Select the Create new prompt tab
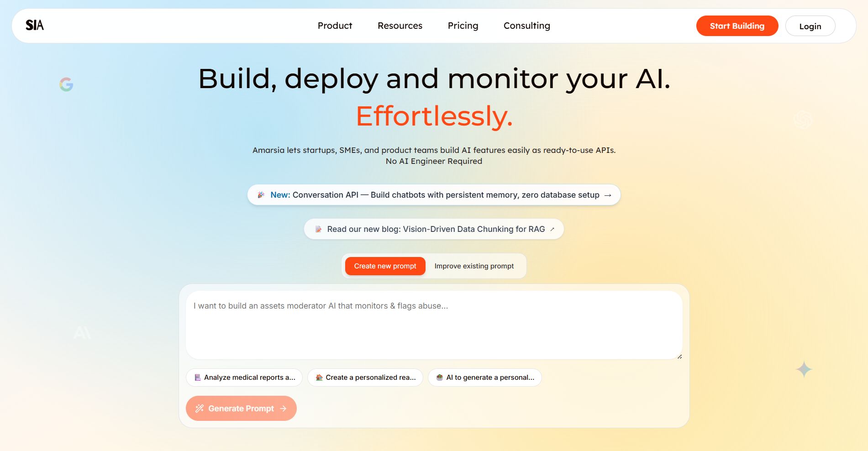This screenshot has height=451, width=868. (385, 266)
